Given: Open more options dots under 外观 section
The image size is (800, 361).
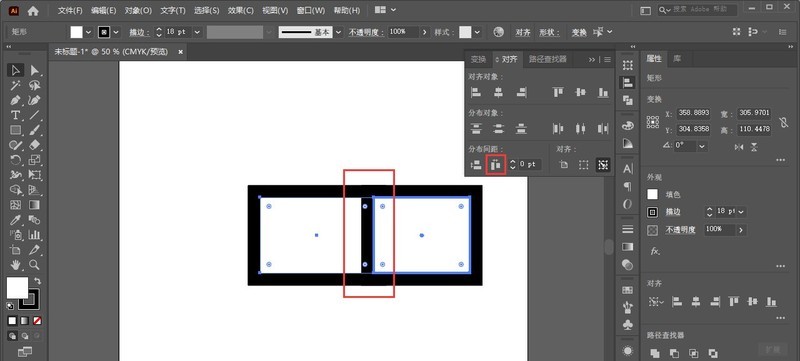Looking at the screenshot, I should (x=781, y=266).
